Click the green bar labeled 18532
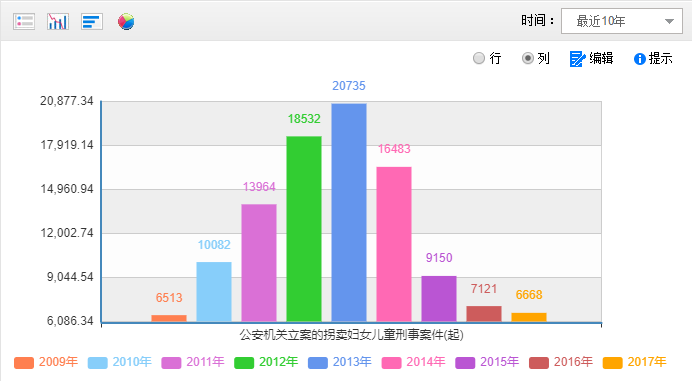Screen dimensions: 692x381 [304, 229]
